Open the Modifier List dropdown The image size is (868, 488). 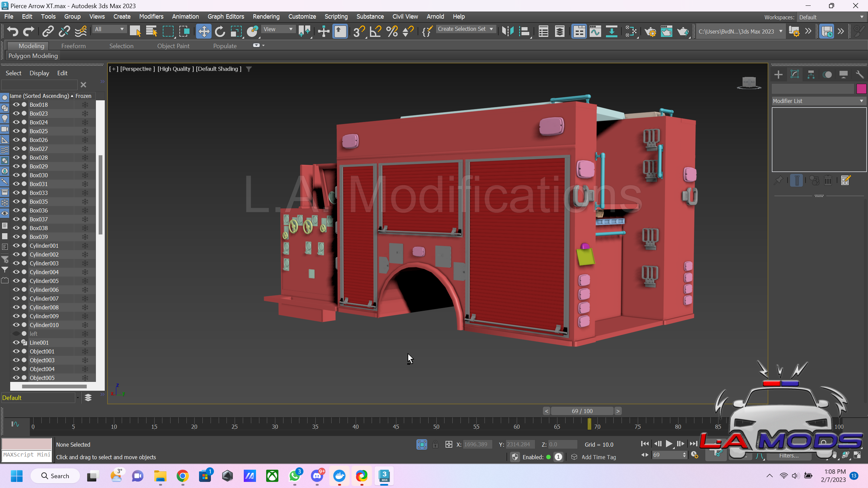pos(818,101)
